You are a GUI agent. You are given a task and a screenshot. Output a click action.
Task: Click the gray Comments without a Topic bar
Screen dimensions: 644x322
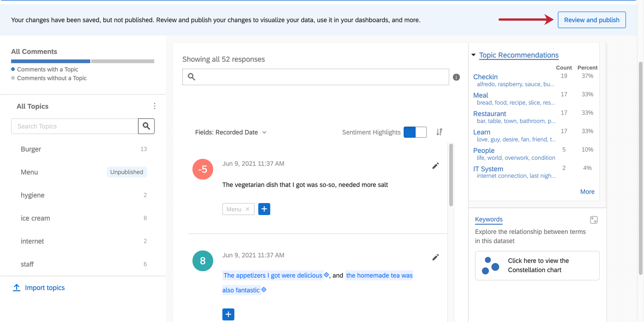coord(123,61)
